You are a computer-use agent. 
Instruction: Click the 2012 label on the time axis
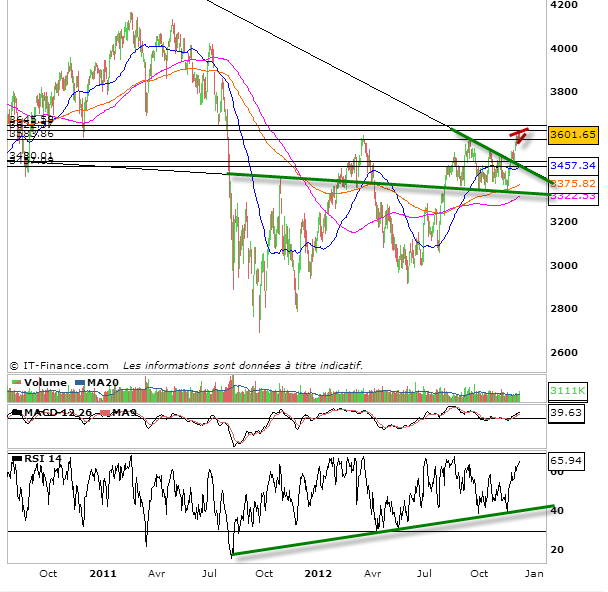(319, 575)
